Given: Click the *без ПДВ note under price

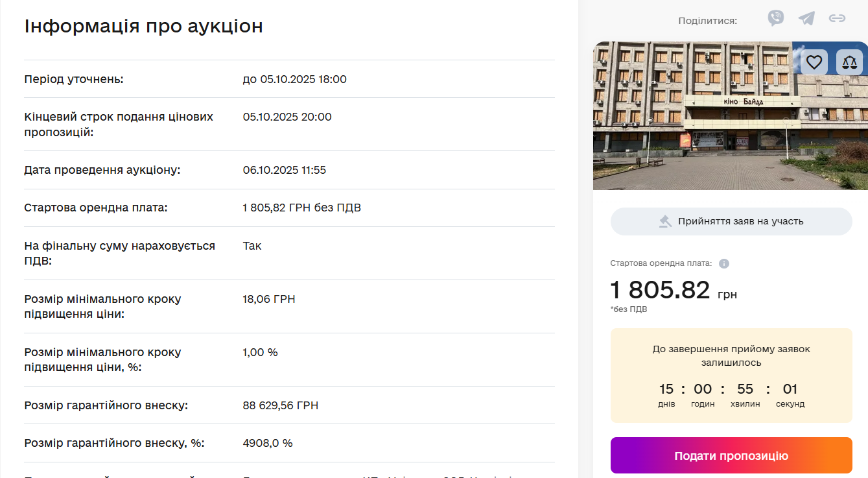Looking at the screenshot, I should pos(628,309).
